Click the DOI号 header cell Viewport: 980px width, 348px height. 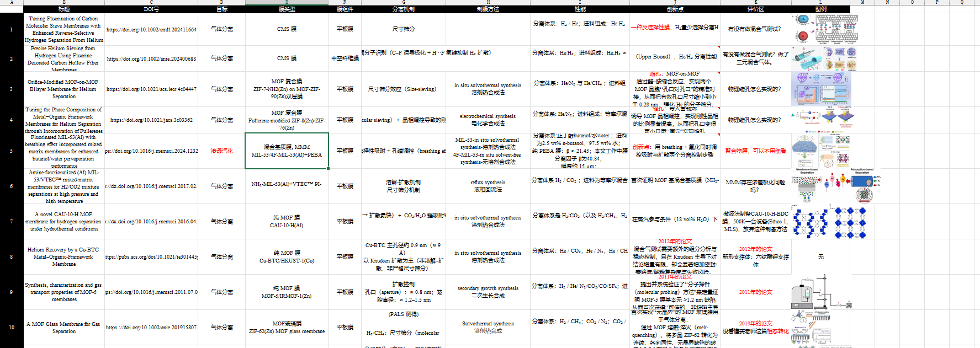(x=151, y=9)
